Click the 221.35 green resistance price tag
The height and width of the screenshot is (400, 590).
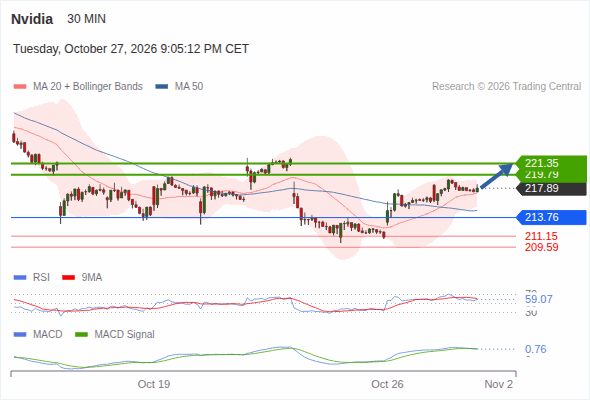[x=551, y=163]
